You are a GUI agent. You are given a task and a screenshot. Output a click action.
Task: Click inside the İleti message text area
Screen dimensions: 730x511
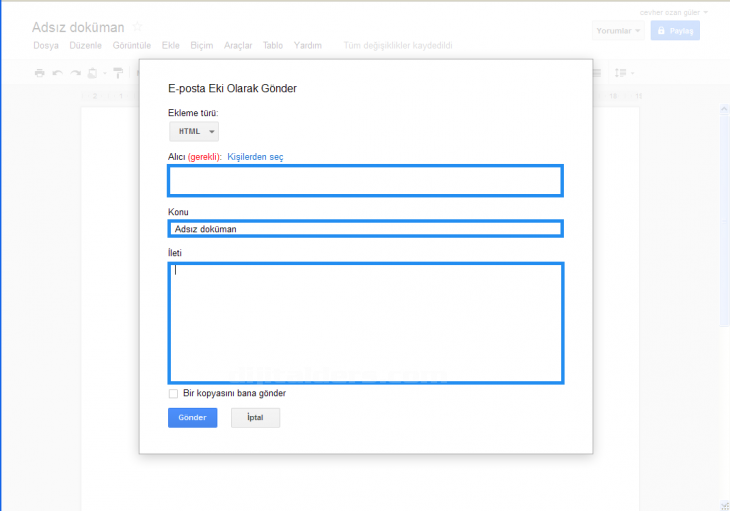pyautogui.click(x=366, y=323)
